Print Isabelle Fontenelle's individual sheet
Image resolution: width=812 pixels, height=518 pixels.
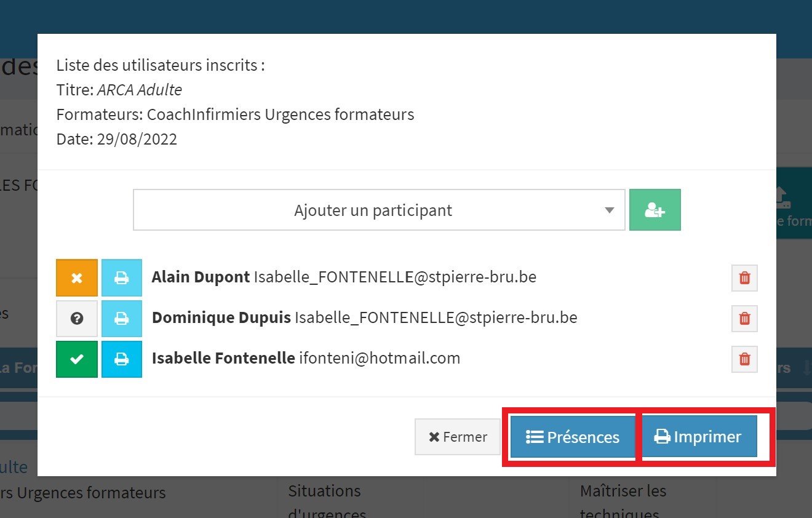(122, 359)
